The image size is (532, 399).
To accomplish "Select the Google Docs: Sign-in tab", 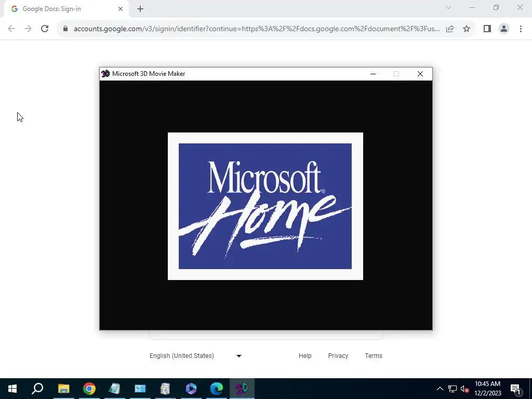I will pos(66,9).
